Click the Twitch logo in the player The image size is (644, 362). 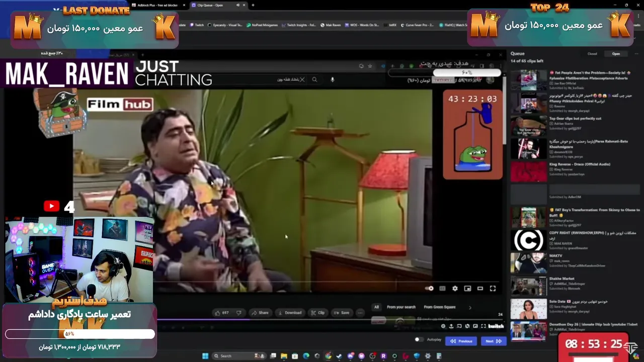coord(496,326)
